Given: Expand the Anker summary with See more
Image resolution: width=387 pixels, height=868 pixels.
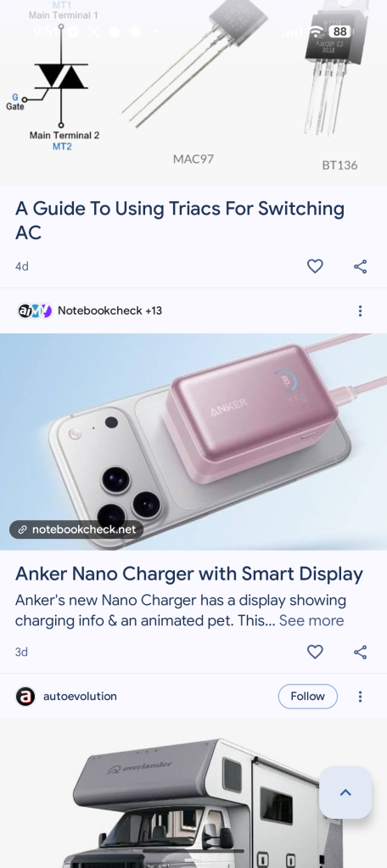Looking at the screenshot, I should pos(311,620).
